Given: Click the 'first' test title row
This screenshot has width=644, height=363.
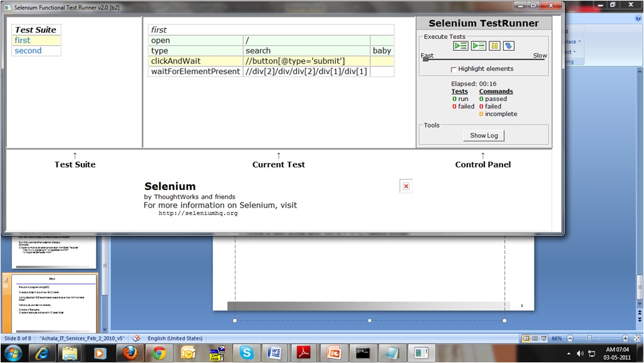Looking at the screenshot, I should [271, 29].
